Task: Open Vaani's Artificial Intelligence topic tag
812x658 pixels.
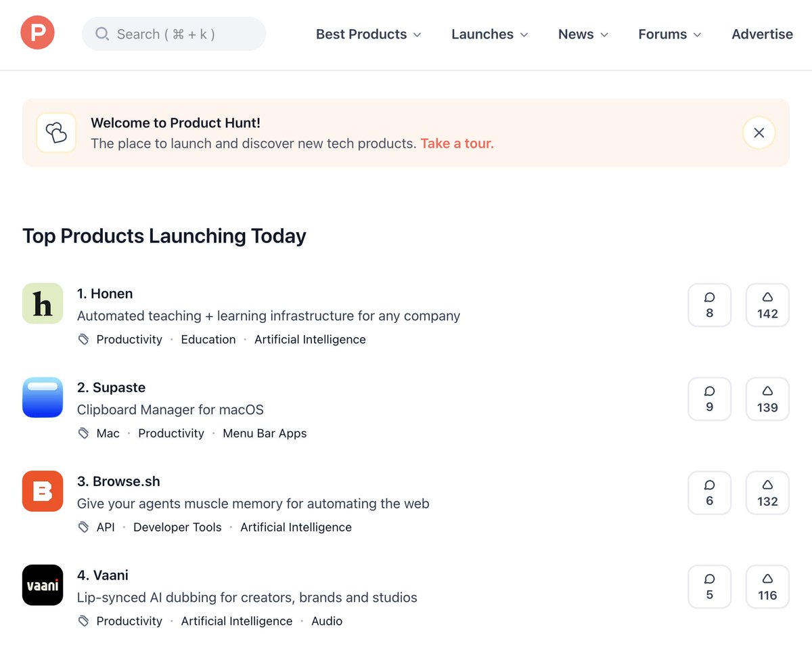Action: [x=237, y=621]
